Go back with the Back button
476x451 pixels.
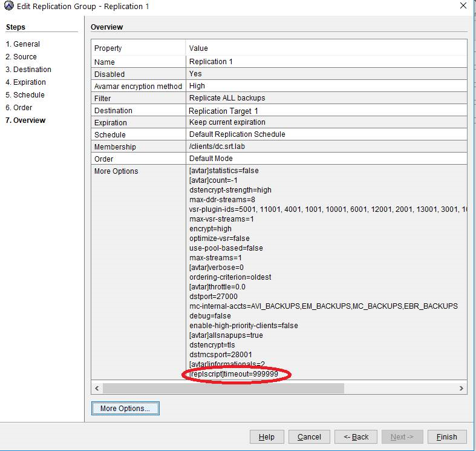[356, 436]
